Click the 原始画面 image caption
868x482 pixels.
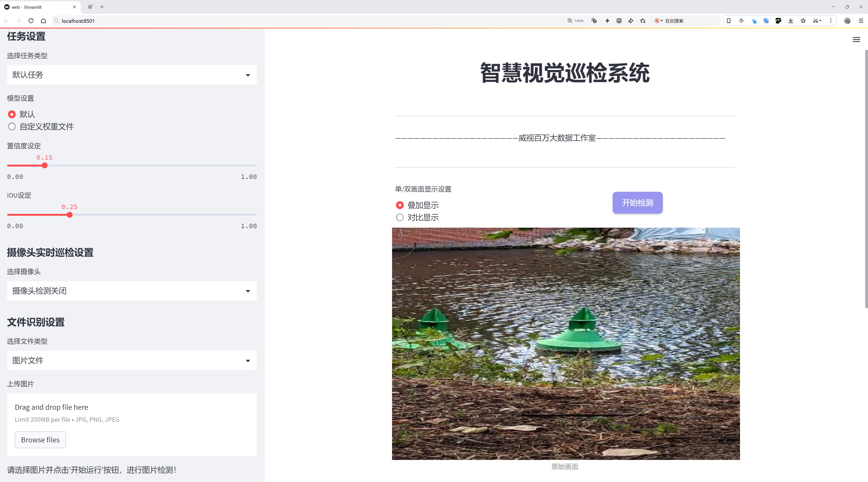(565, 467)
